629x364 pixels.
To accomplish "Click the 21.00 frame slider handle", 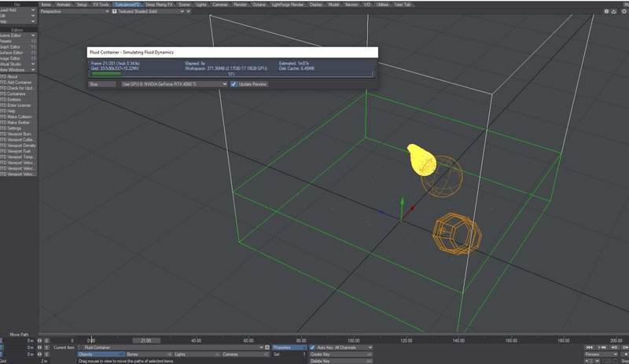I will (x=146, y=340).
